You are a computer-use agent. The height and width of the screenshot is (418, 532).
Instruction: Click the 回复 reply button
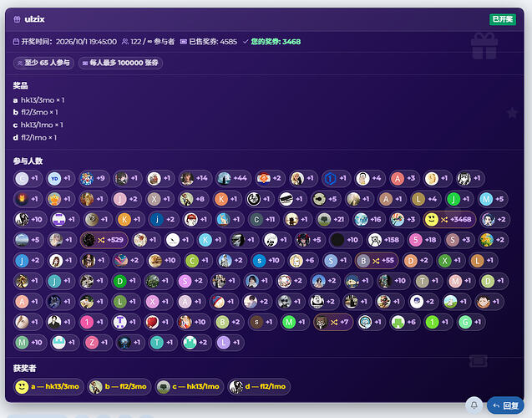505,405
